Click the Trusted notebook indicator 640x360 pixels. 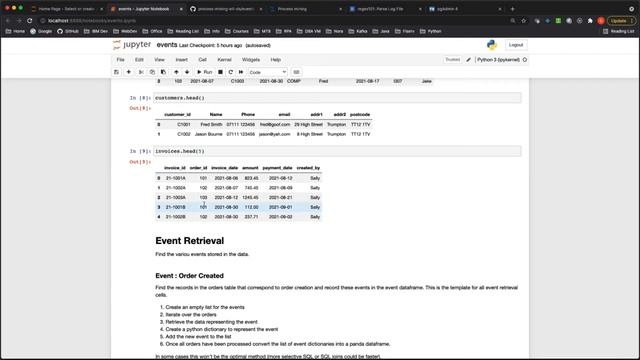[452, 60]
